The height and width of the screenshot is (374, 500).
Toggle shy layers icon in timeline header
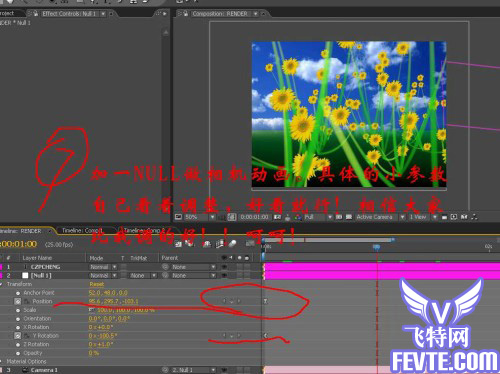tap(207, 244)
